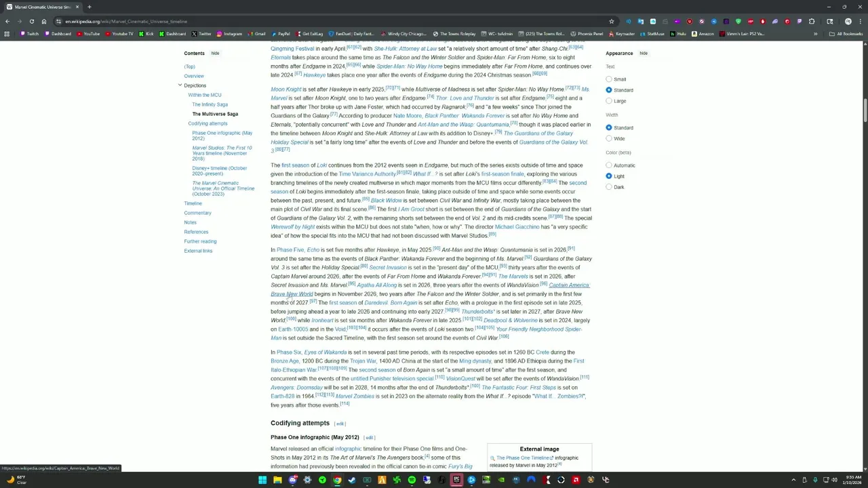Open Steam from the taskbar
The width and height of the screenshot is (868, 488).
tap(352, 480)
